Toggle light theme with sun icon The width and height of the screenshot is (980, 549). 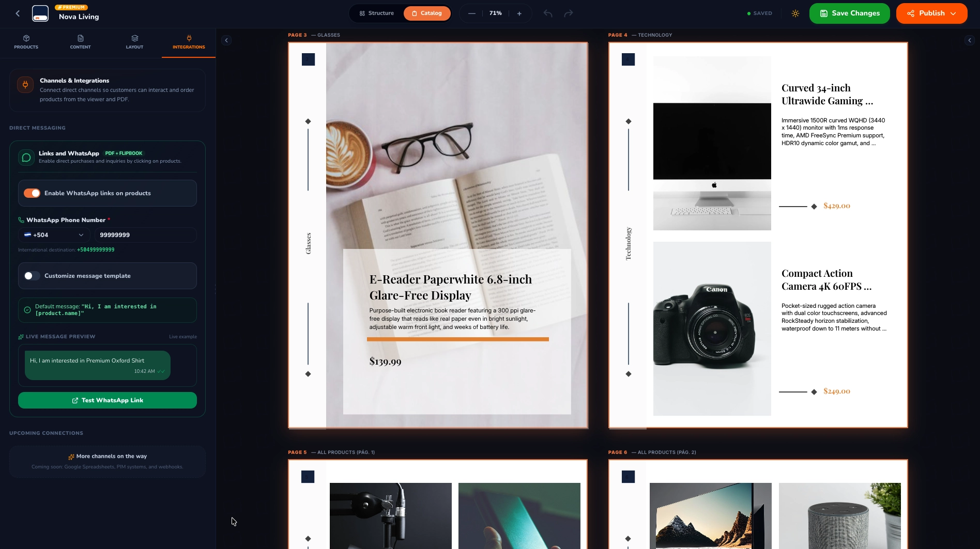pyautogui.click(x=795, y=13)
